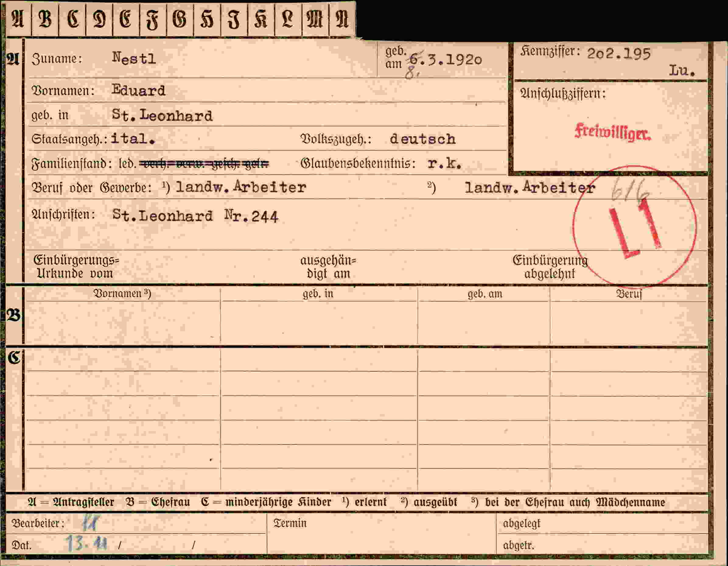Select the ethnicity value 'deutsch'
Screen dimensions: 728x566
(x=423, y=139)
